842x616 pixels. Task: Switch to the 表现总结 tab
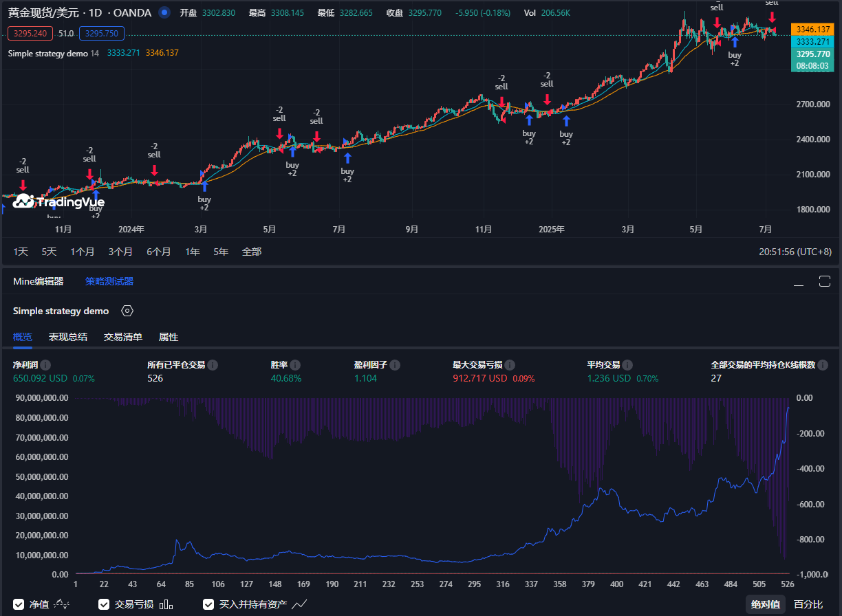point(67,337)
